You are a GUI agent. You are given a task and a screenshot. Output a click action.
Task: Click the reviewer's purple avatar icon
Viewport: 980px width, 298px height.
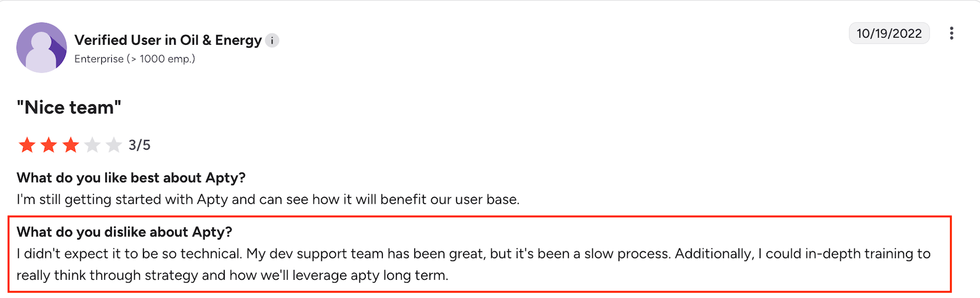(x=41, y=48)
